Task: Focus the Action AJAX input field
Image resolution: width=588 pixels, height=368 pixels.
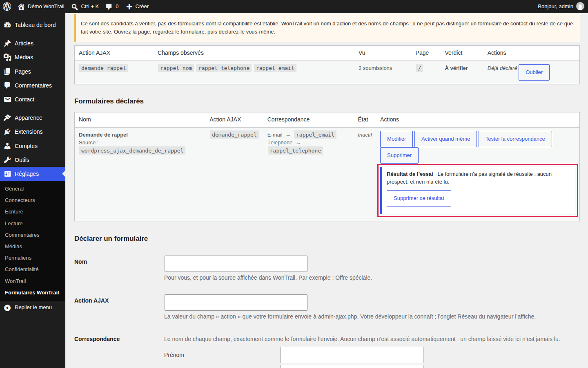Action: point(236,303)
